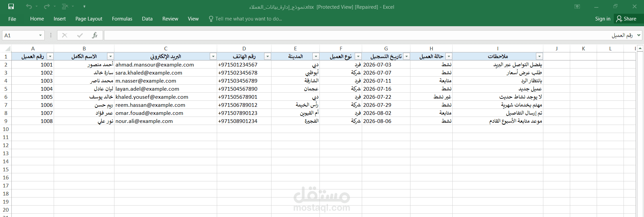Open the Redo history dropdown arrow
Image resolution: width=644 pixels, height=217 pixels.
point(54,6)
